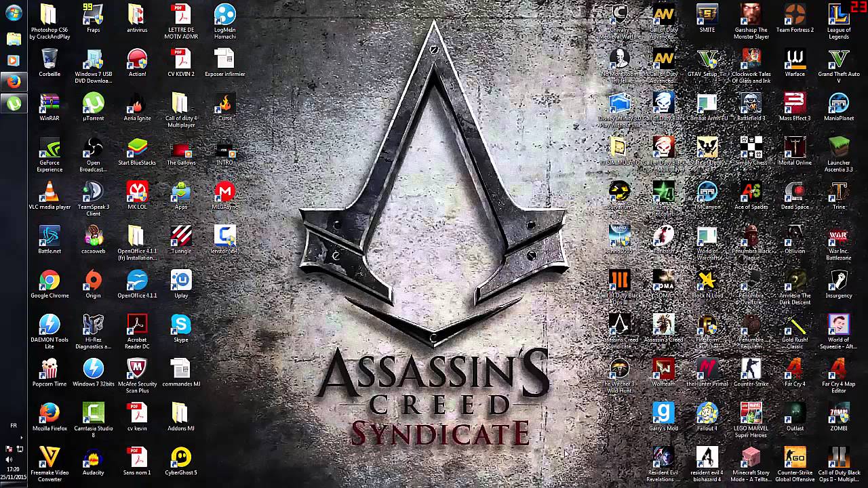868x488 pixels.
Task: Open GTAV_Setup_Tool shortcut
Action: click(707, 63)
